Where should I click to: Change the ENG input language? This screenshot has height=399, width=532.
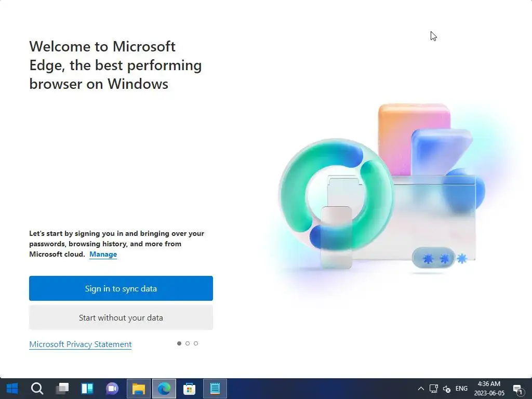(x=461, y=389)
